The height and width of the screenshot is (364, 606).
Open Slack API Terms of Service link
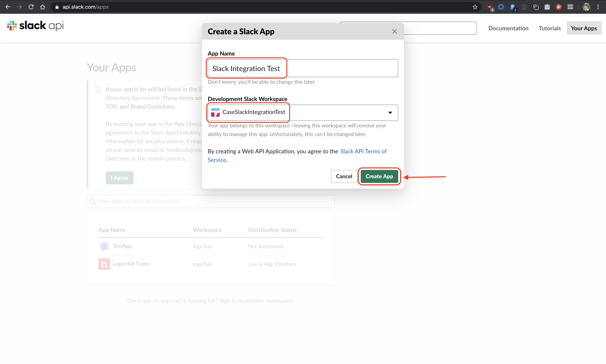[363, 151]
